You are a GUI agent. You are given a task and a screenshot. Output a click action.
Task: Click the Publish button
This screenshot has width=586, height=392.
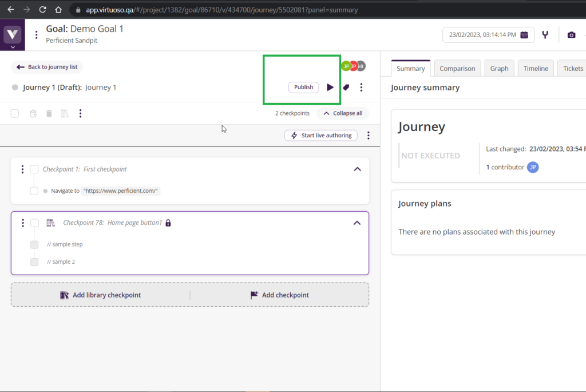(303, 88)
